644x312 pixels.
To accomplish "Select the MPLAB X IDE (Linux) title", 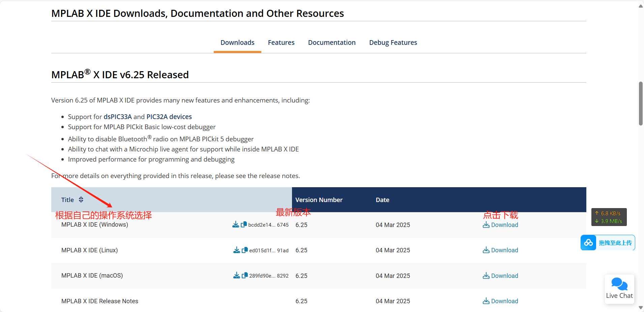I will point(89,250).
